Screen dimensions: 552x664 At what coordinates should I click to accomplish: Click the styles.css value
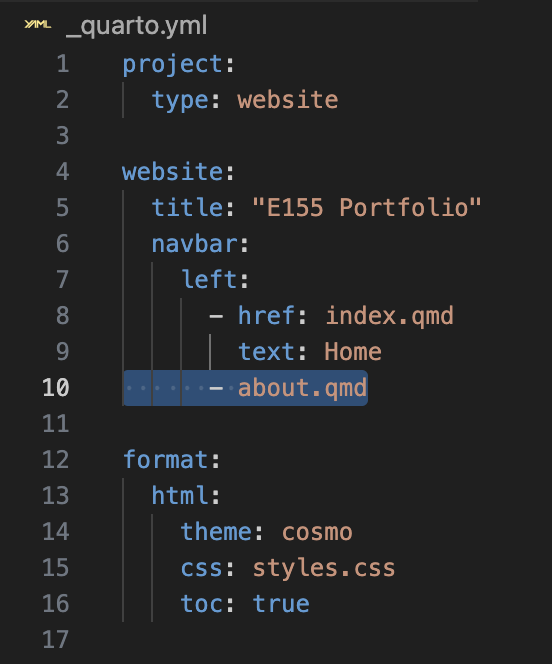pyautogui.click(x=324, y=568)
